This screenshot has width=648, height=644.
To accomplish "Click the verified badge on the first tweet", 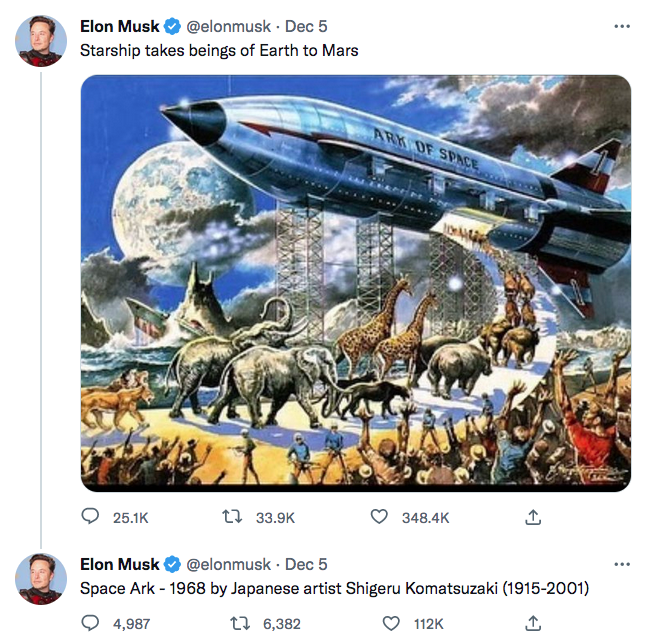I will 172,27.
